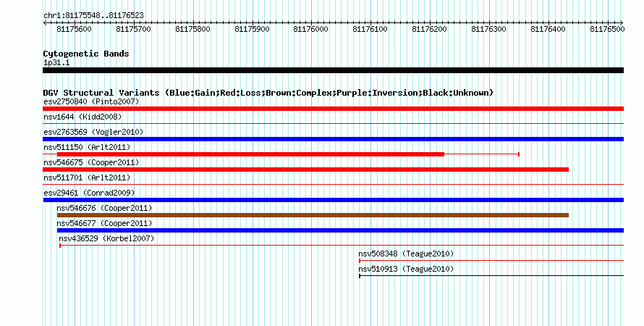Click the esv29461 (Conrad2009) blue bar
644x326 pixels.
333,200
